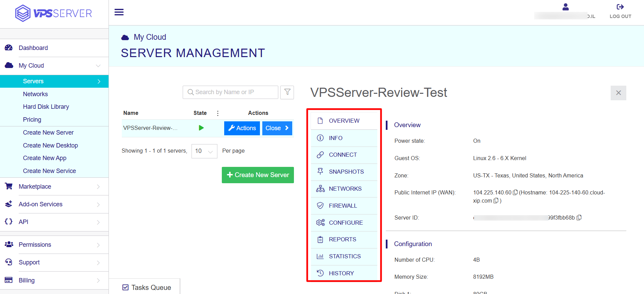Click the Reports clipboard icon
644x294 pixels.
320,239
